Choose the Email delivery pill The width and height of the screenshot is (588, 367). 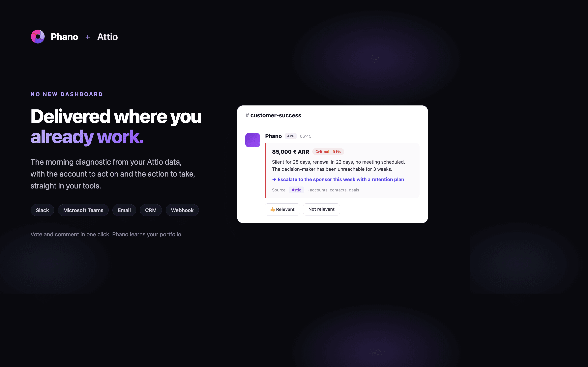point(124,210)
